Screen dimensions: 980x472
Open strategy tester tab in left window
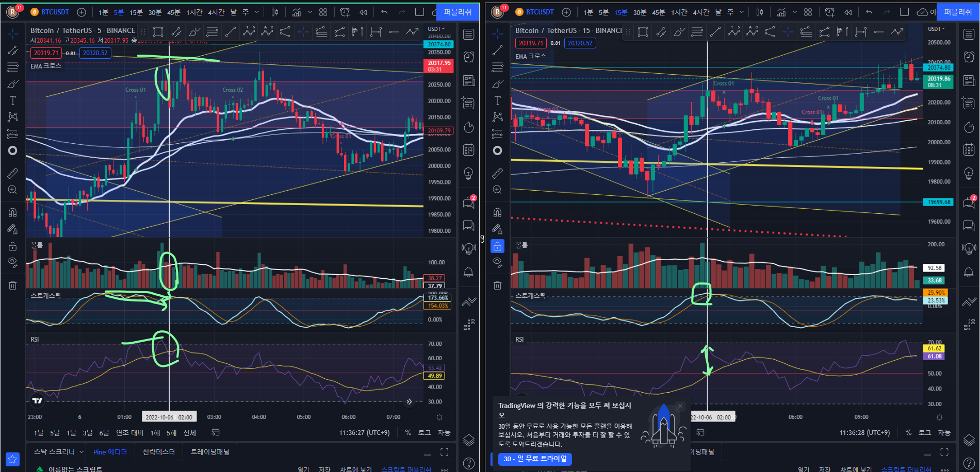point(159,452)
